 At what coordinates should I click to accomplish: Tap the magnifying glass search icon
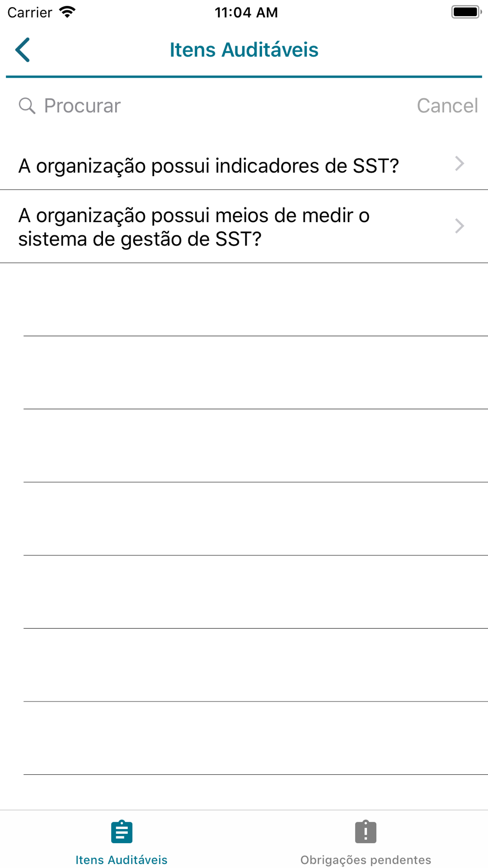point(27,105)
